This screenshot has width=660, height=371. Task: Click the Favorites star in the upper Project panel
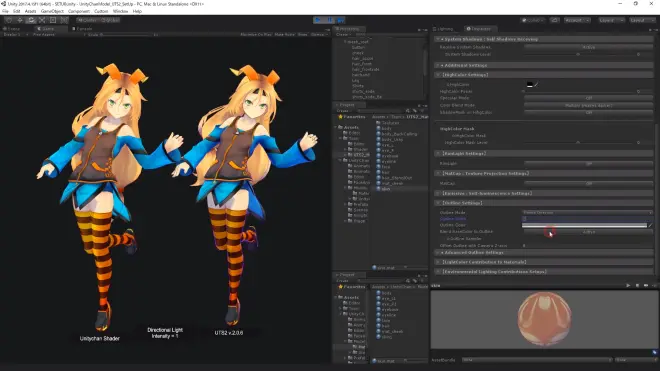click(340, 117)
